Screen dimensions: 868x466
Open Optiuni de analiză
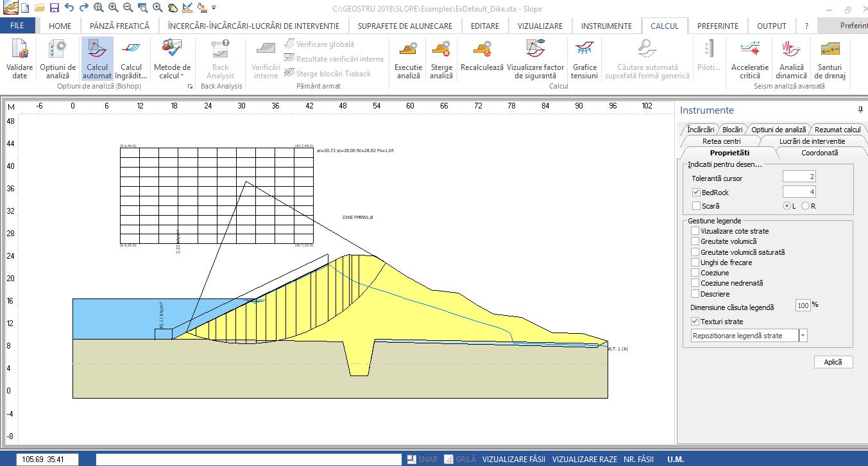click(x=58, y=59)
